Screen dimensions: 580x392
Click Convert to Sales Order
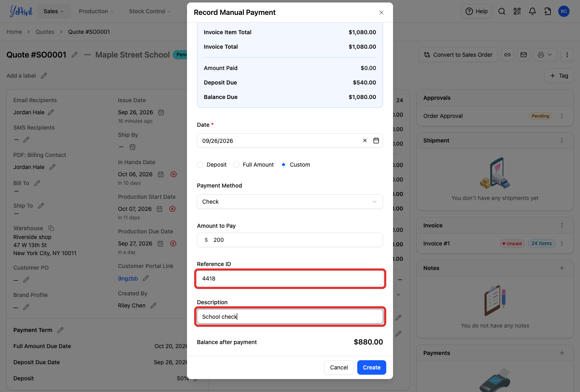(x=458, y=55)
